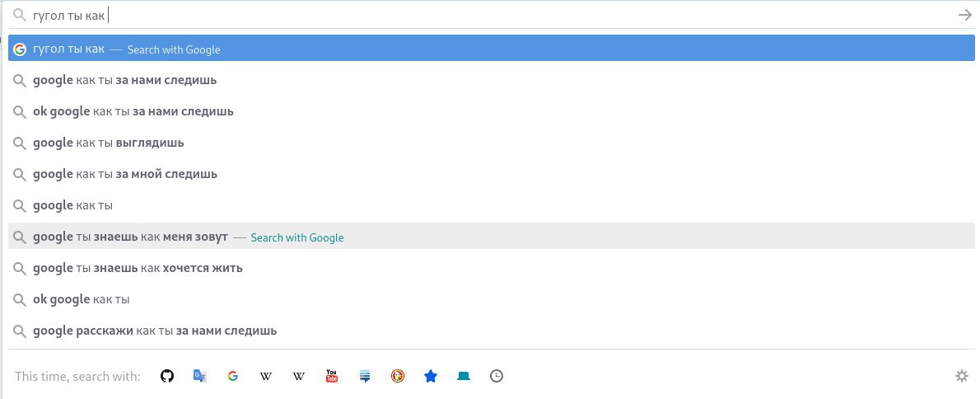Select highlighted 'гугол ты как' Search with Google row
Screen dimensions: 980x399
click(492, 48)
